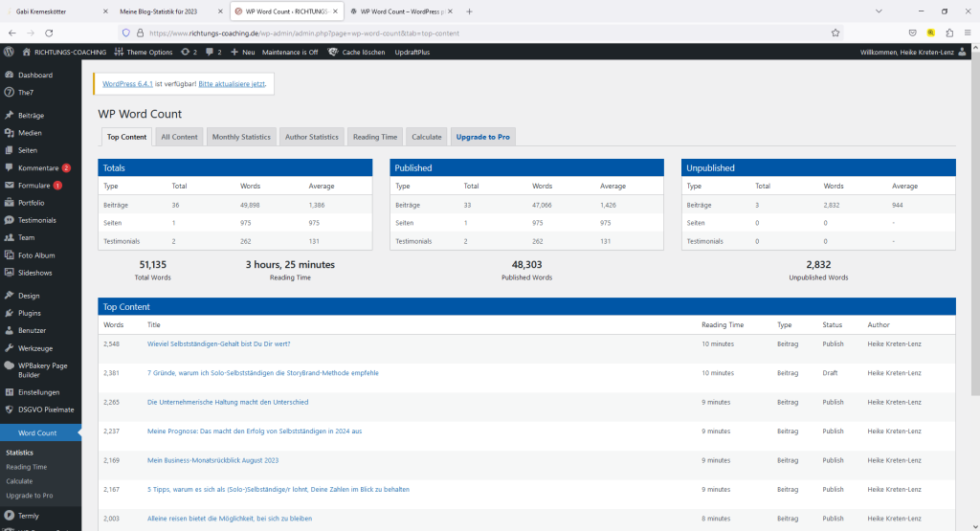Screen dimensions: 980x531
Task: Open Medien from the sidebar icon
Action: pos(10,133)
